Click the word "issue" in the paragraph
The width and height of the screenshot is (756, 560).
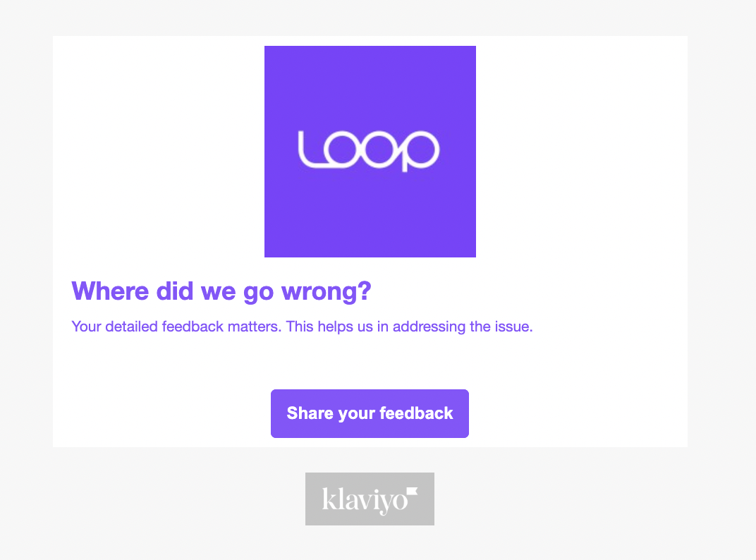(513, 327)
